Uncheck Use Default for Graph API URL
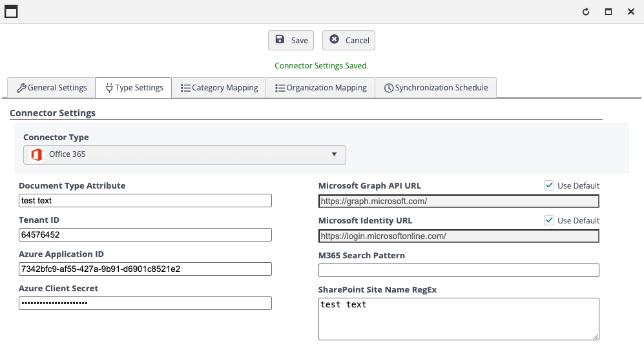This screenshot has height=361, width=644. tap(549, 185)
